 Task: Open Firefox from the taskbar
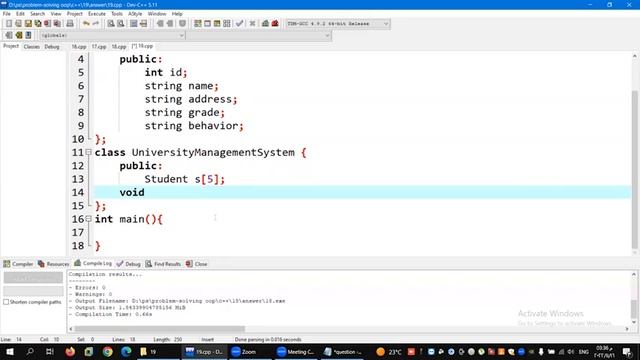70,351
